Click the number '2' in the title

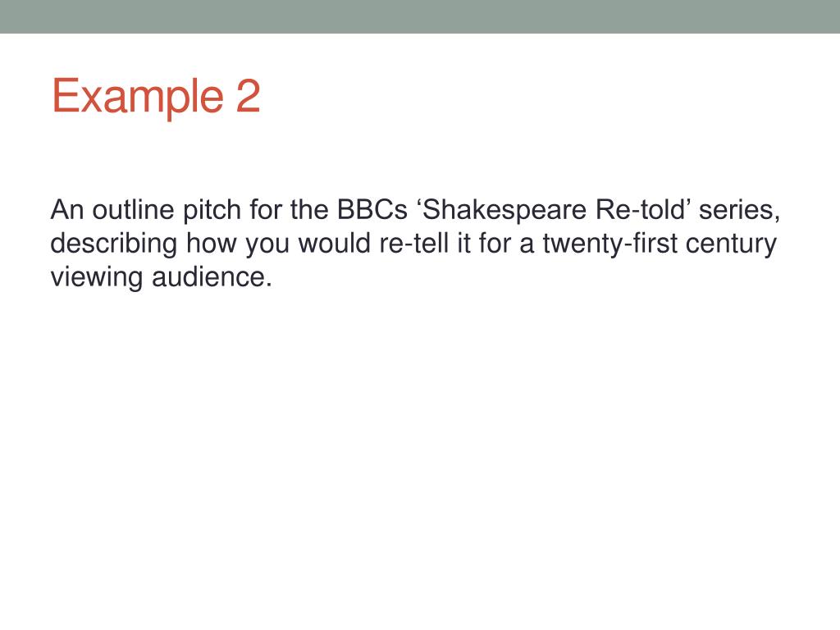click(248, 95)
